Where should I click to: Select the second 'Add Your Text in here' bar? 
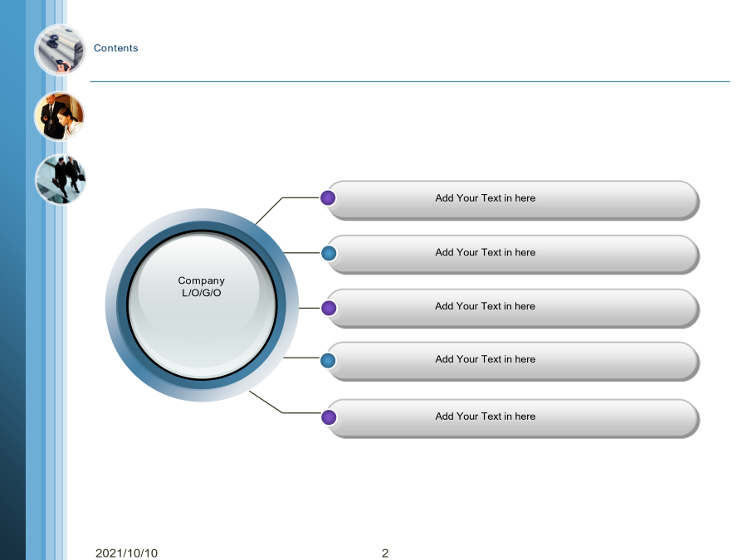pyautogui.click(x=513, y=255)
